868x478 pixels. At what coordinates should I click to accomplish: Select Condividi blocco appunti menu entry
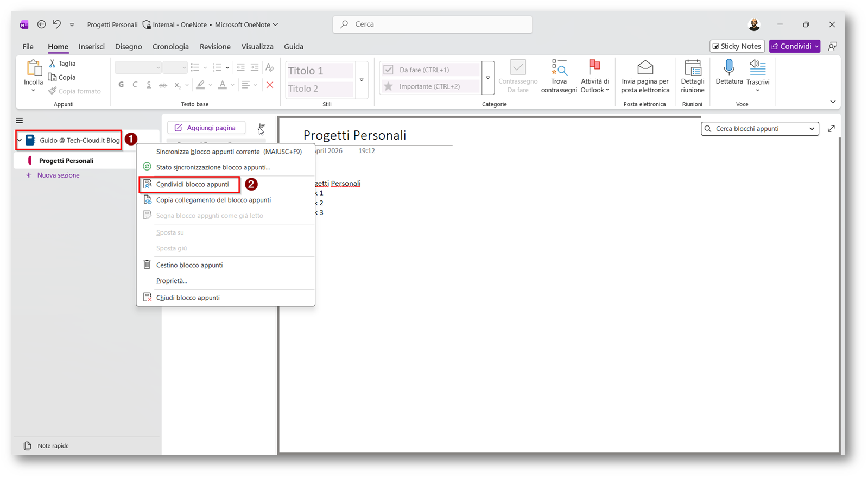(x=192, y=185)
